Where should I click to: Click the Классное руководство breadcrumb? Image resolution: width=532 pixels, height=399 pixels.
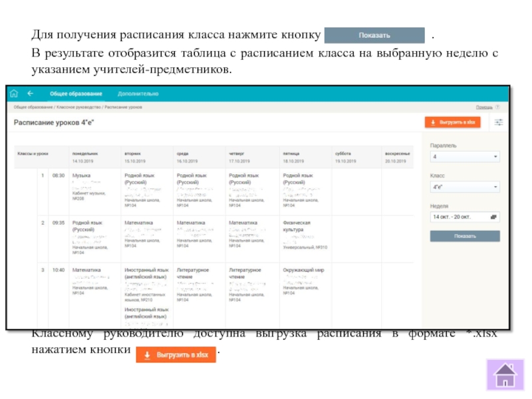tap(78, 107)
